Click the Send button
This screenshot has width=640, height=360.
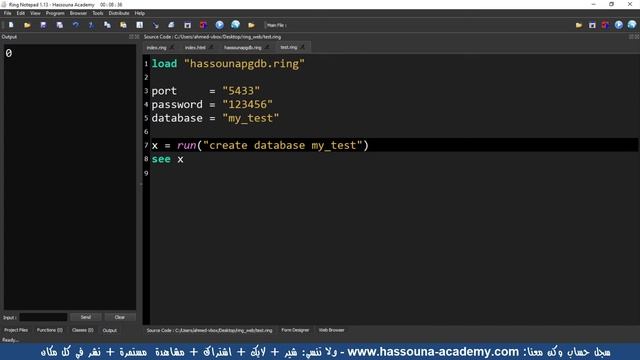86,317
